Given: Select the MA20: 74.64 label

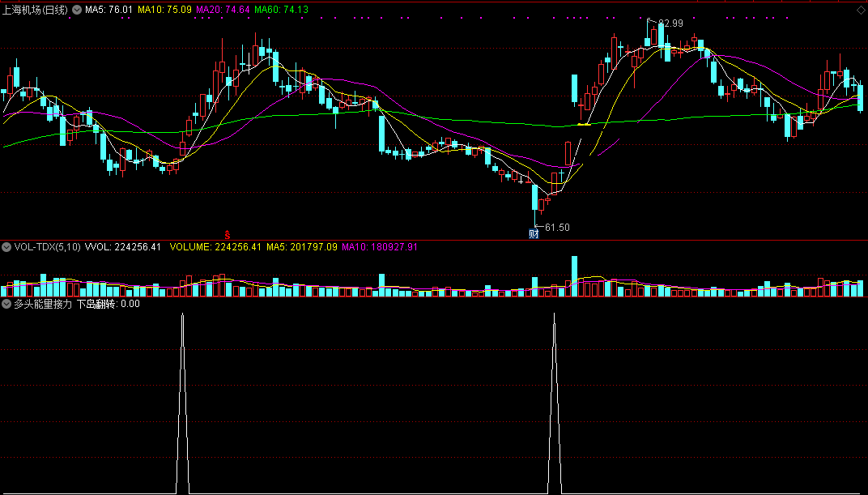Looking at the screenshot, I should [x=223, y=10].
